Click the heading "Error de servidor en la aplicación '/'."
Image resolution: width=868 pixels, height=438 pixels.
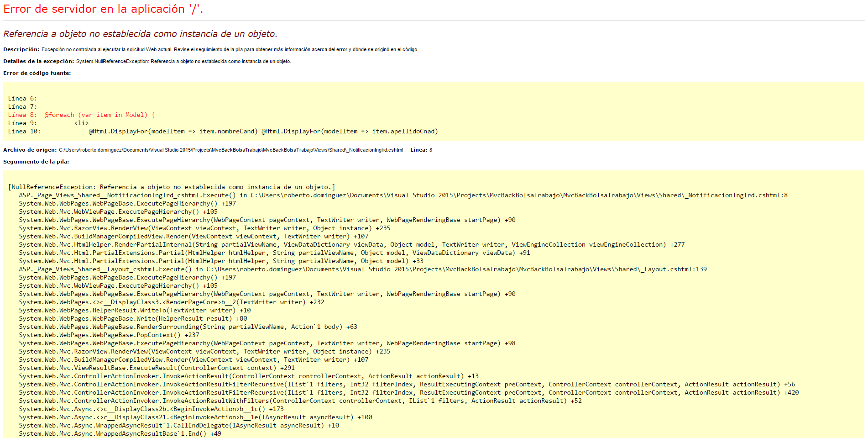(103, 9)
